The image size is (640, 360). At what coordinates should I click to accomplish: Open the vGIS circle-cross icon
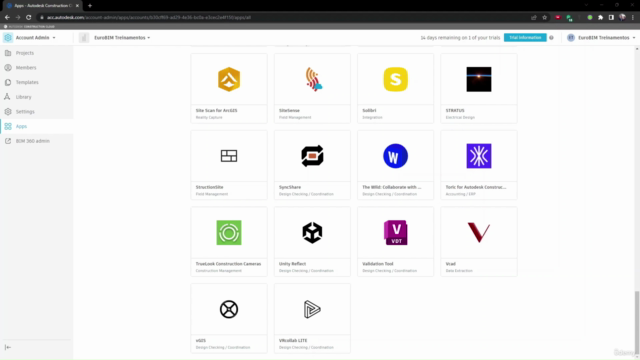[x=229, y=309]
